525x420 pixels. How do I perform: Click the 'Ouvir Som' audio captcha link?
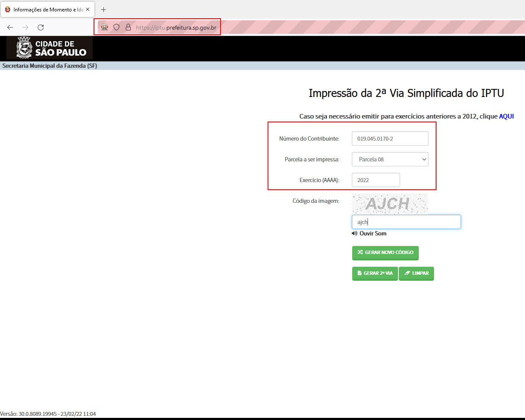click(373, 233)
